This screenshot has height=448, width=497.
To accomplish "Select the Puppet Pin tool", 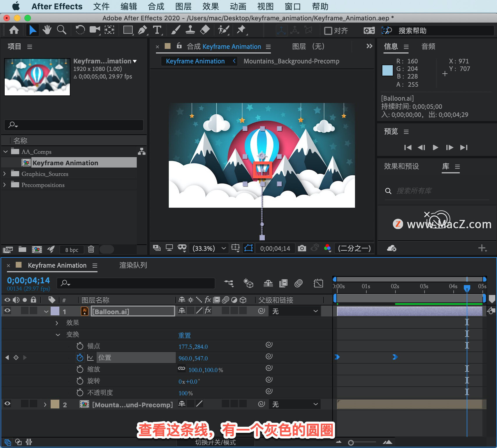I will 241,30.
